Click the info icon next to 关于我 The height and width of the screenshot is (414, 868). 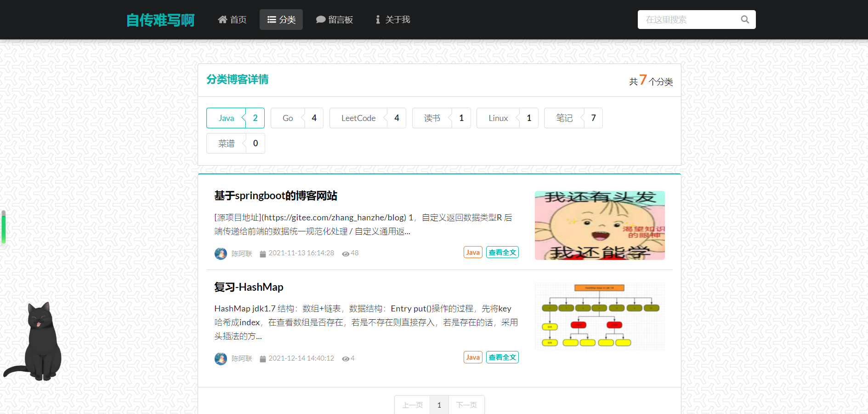click(378, 19)
